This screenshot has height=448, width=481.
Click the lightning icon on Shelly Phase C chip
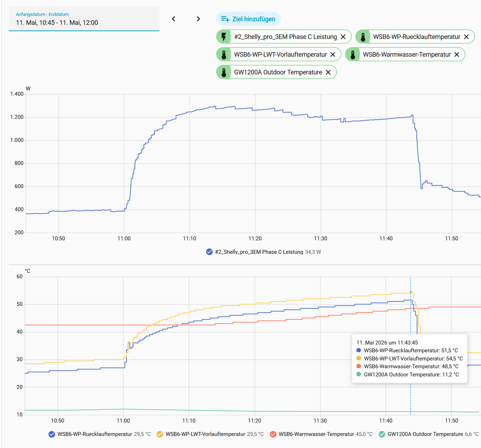tap(224, 37)
